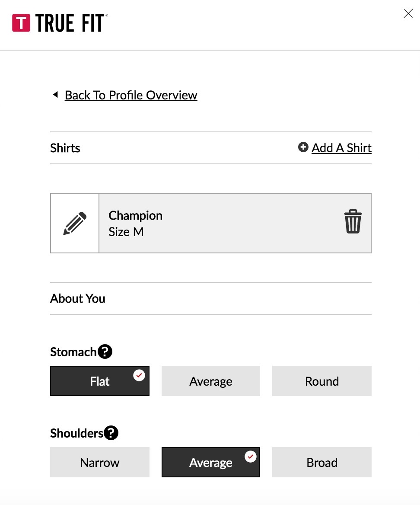Click the plus icon beside Add A Shirt
Screen dimensions: 420x505
(303, 147)
